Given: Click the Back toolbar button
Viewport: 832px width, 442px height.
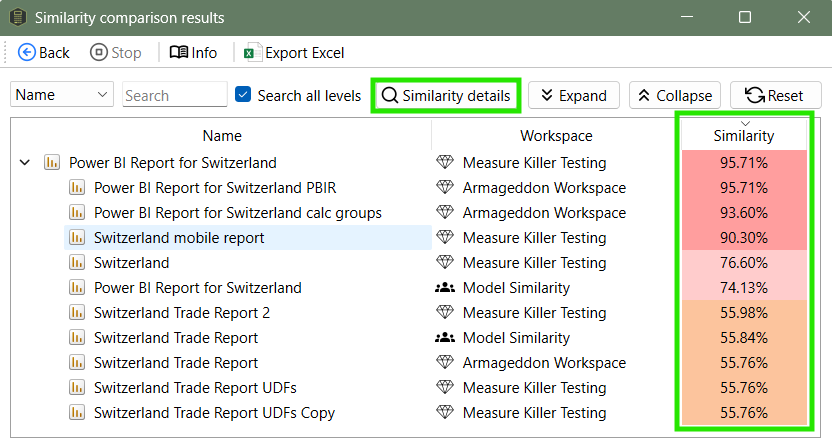Looking at the screenshot, I should (44, 53).
